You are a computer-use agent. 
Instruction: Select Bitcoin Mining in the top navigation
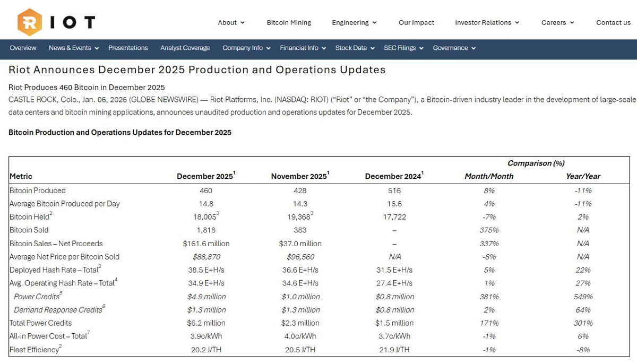click(x=289, y=22)
